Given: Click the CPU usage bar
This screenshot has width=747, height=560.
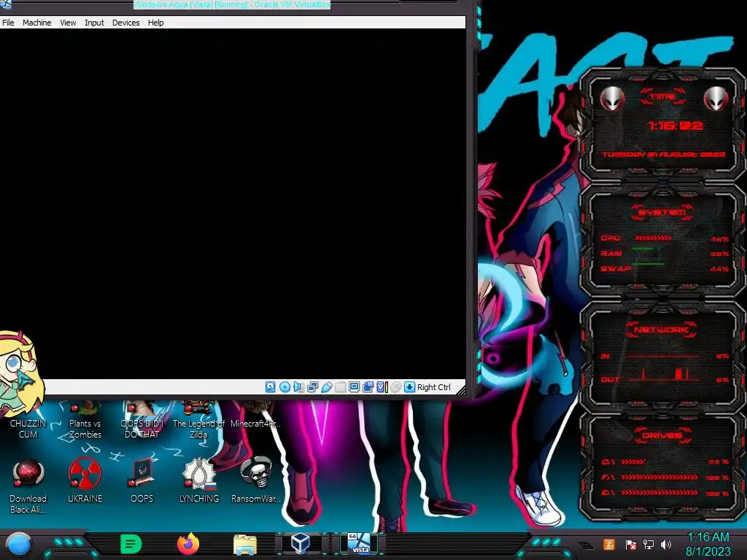Looking at the screenshot, I should (653, 238).
